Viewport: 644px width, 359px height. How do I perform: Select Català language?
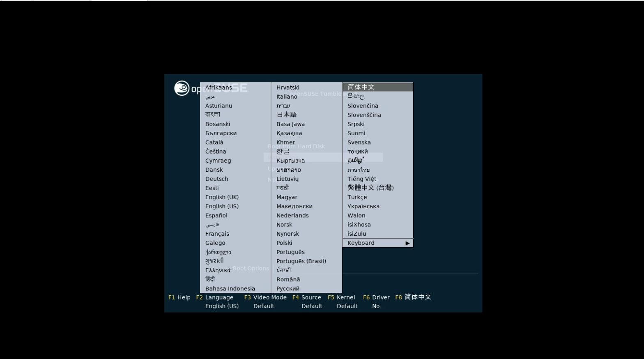214,142
